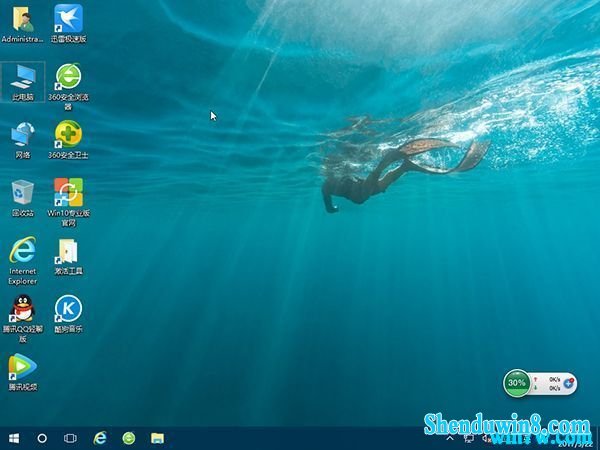Click the green 30% memory ball widget

(517, 383)
